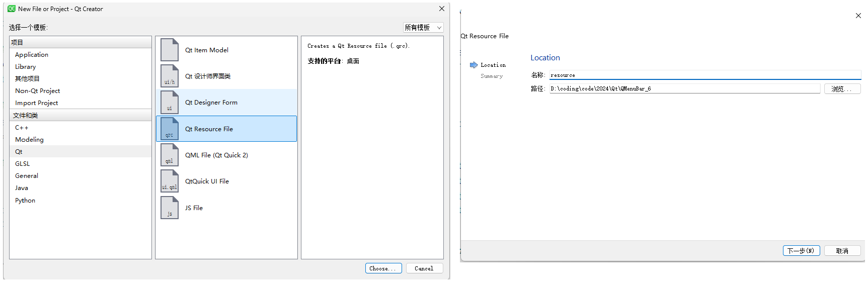The image size is (868, 285).
Task: Click the 下一步(N) next button
Action: tap(801, 251)
